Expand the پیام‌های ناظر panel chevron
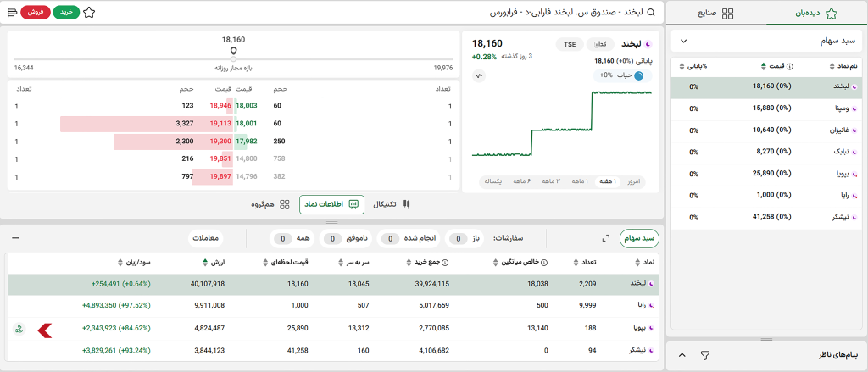This screenshot has width=868, height=372. click(682, 353)
